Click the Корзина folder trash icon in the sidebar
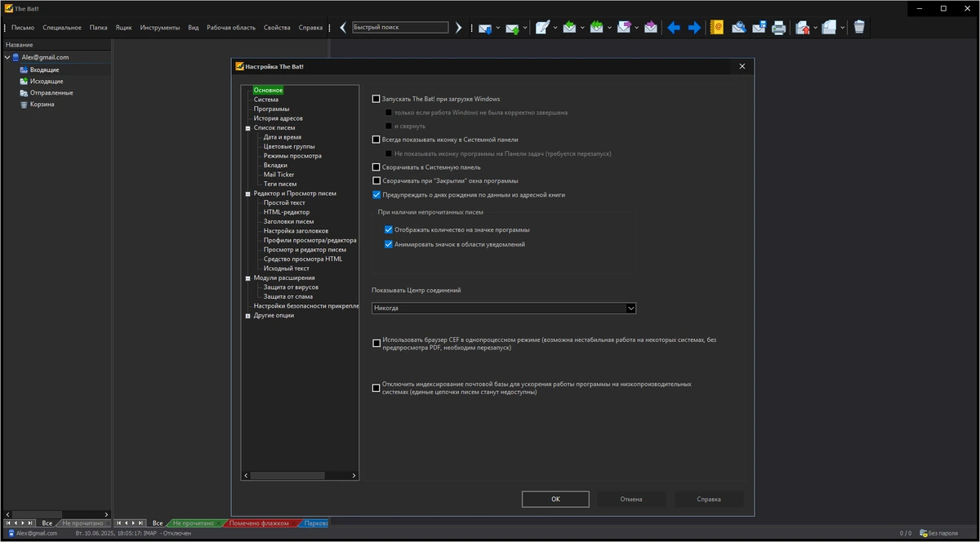 click(x=23, y=104)
